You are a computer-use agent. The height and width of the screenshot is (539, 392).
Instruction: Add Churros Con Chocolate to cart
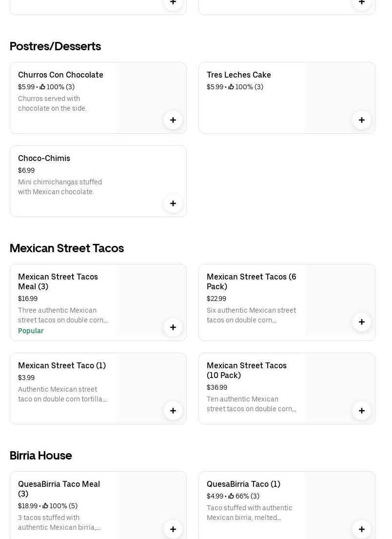pyautogui.click(x=173, y=120)
